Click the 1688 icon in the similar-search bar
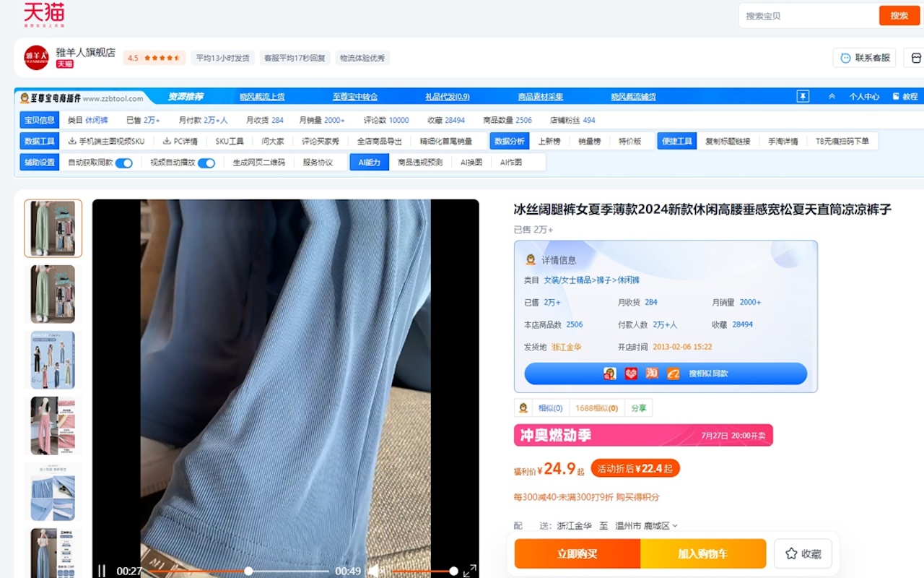This screenshot has width=924, height=578. pyautogui.click(x=672, y=374)
